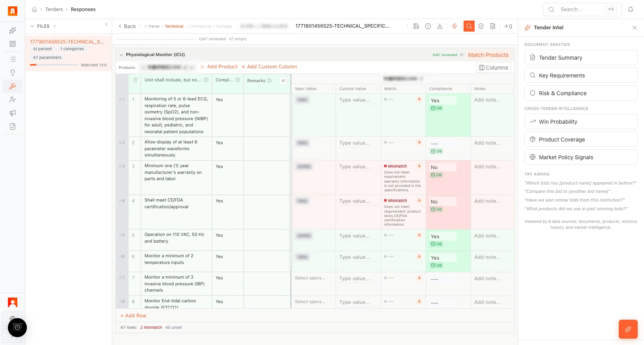Open Spec Value dropdown for End-tidal carbon row
The image size is (644, 345).
coord(310,302)
